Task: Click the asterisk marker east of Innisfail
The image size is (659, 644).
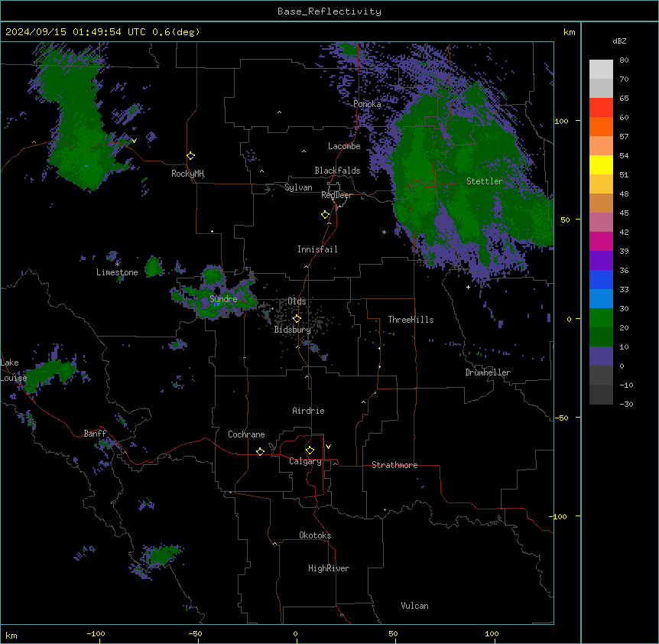Action: pos(384,232)
